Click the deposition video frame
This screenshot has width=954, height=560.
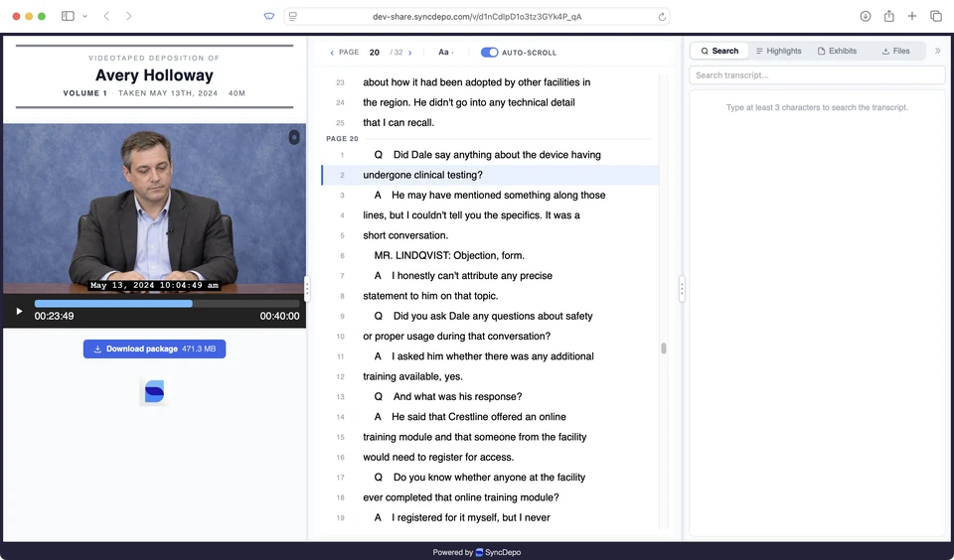tap(155, 209)
